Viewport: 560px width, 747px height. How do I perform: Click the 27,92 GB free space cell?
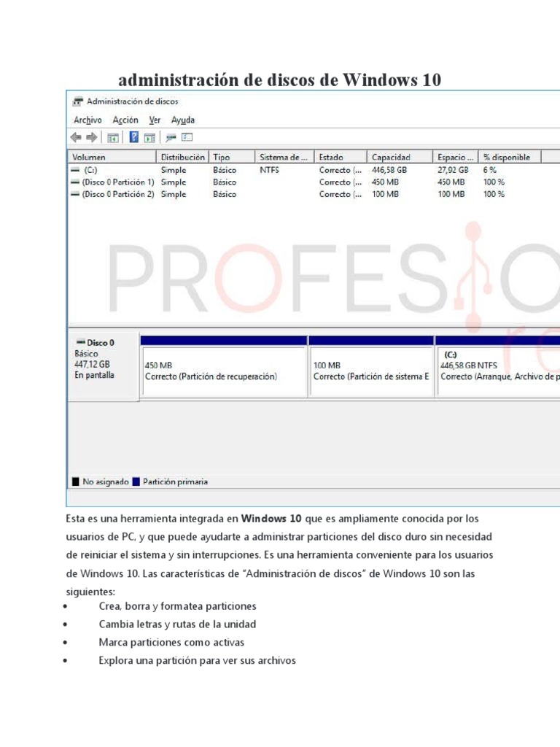click(453, 170)
